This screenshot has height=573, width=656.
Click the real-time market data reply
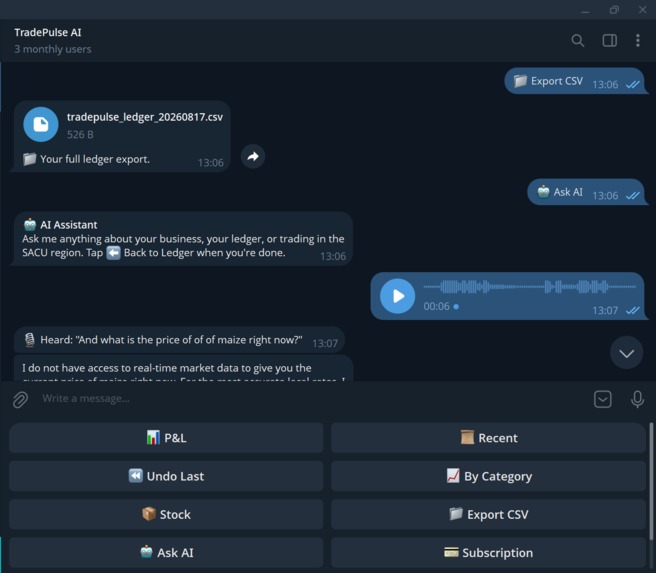[x=183, y=368]
